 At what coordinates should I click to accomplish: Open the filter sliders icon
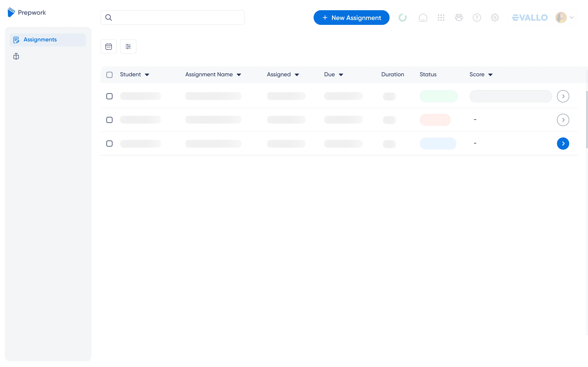128,46
